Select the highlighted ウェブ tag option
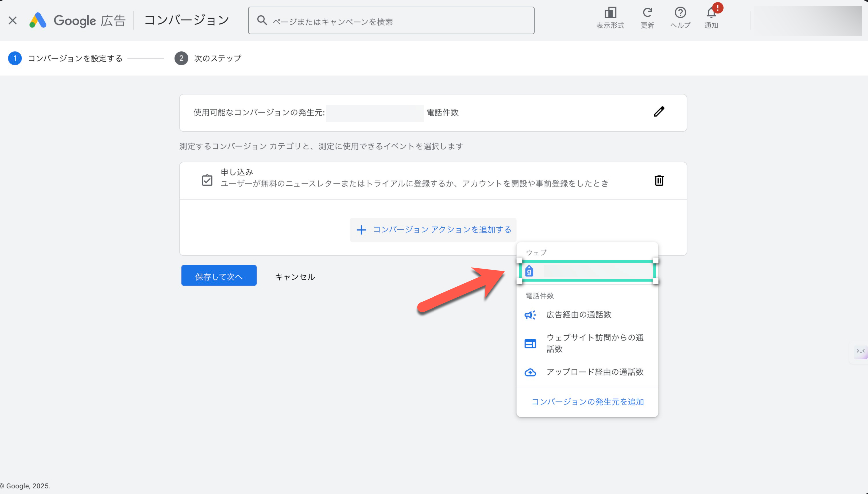This screenshot has width=868, height=494. click(587, 271)
